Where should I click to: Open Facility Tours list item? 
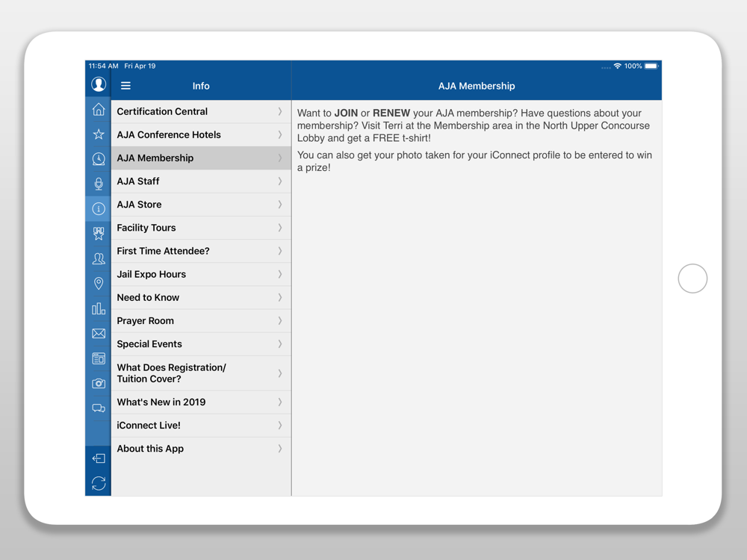tap(201, 228)
